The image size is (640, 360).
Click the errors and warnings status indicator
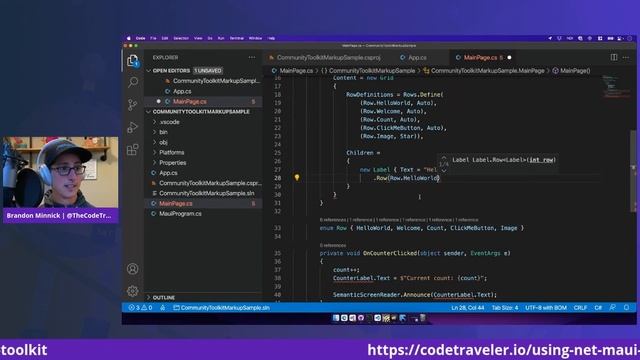[140, 308]
